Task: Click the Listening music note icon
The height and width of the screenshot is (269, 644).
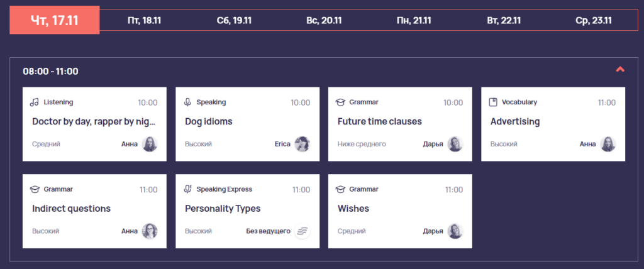Action: [35, 102]
